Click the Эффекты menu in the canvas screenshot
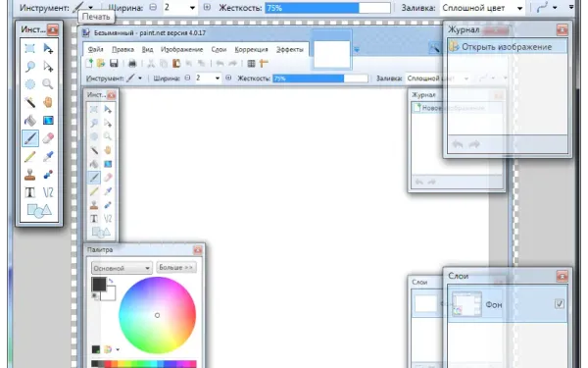 [289, 49]
